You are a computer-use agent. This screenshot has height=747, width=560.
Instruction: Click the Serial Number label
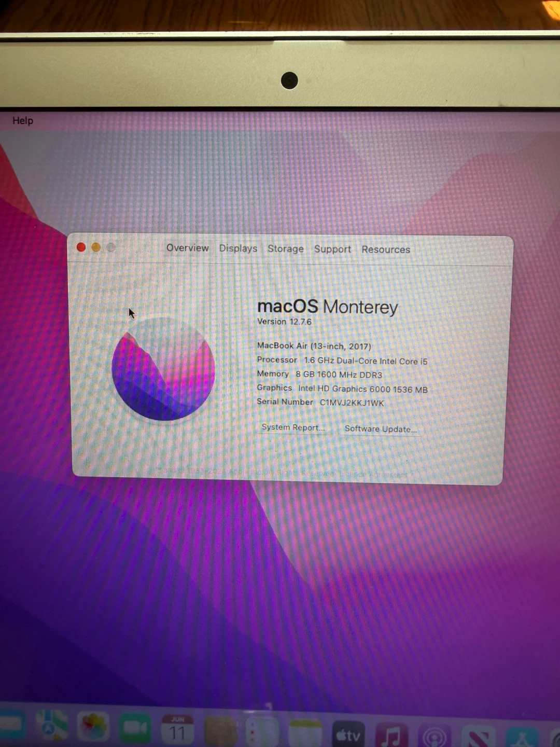coord(285,402)
